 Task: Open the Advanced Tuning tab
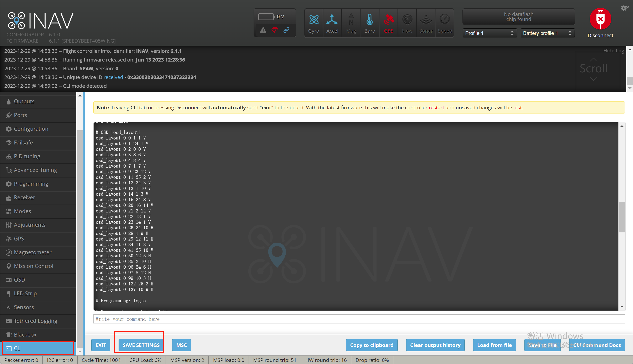38,170
